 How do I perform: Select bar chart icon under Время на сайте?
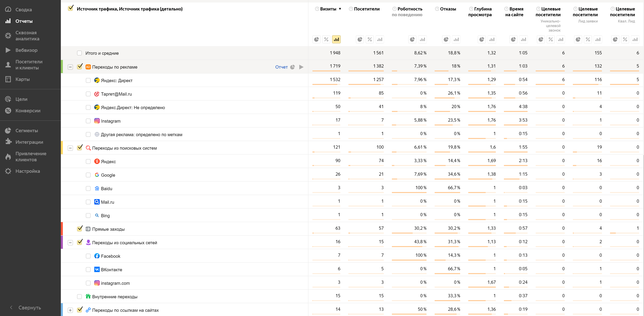[524, 40]
